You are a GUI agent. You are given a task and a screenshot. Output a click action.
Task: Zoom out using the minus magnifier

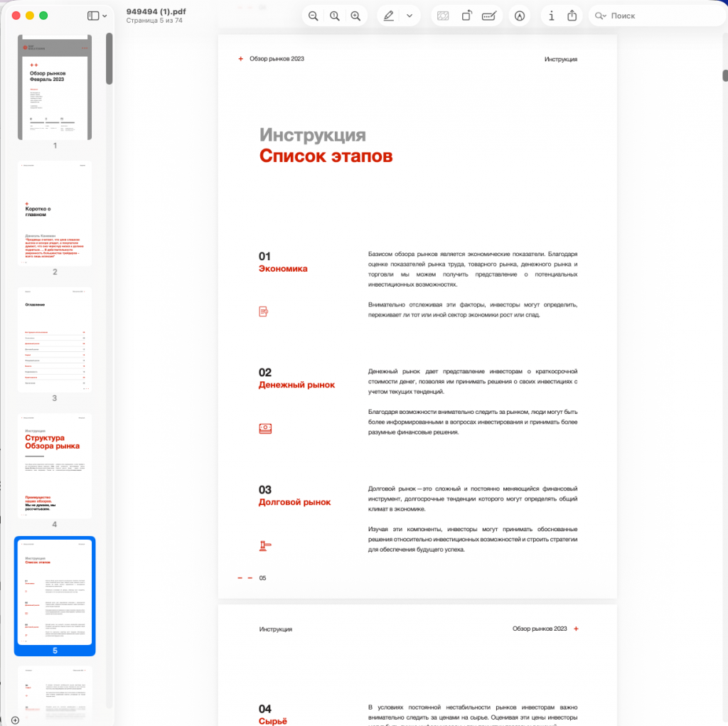[x=313, y=16]
